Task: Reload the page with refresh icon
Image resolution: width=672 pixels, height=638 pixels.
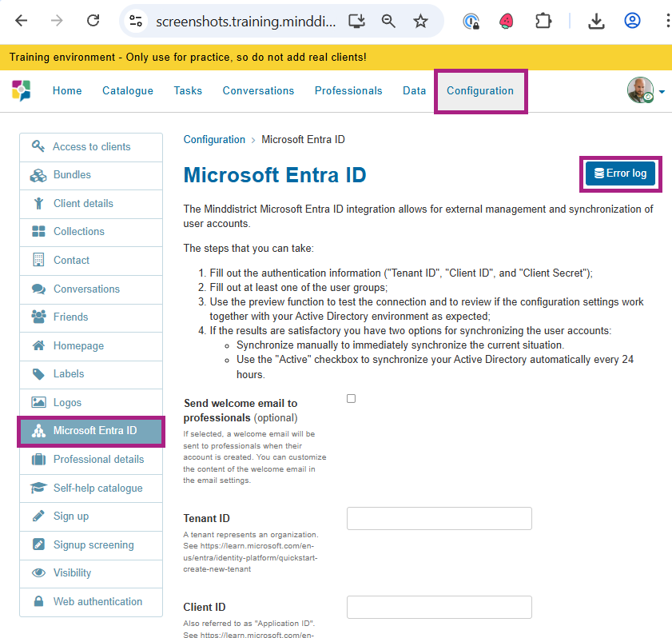Action: 93,21
